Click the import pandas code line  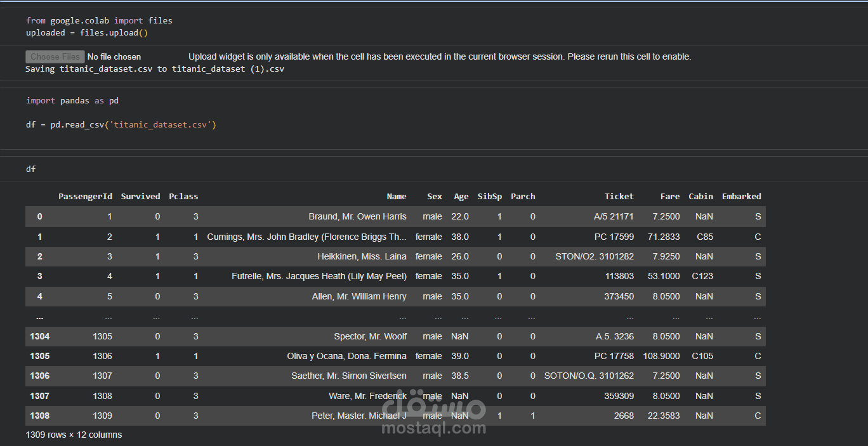coord(72,100)
